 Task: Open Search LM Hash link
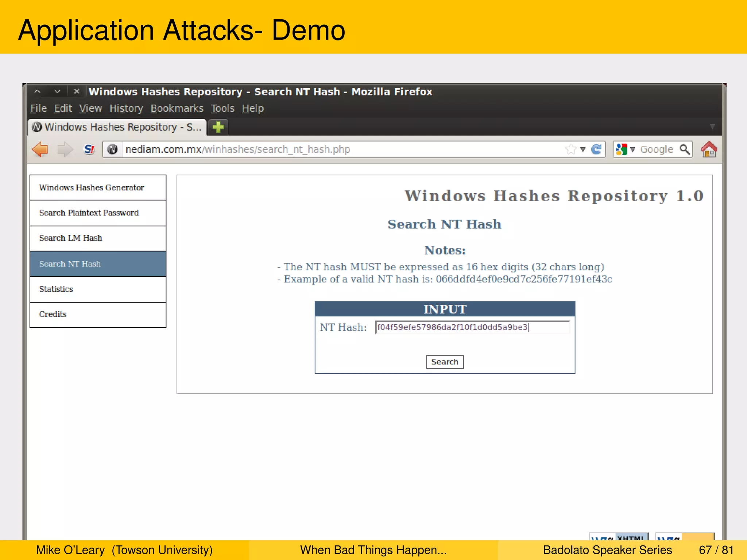[98, 238]
